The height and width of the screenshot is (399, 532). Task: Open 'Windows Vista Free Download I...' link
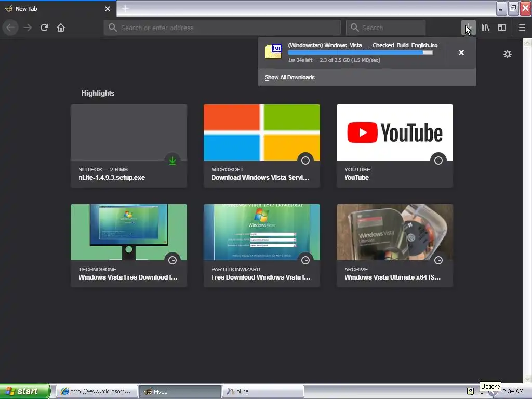click(128, 277)
